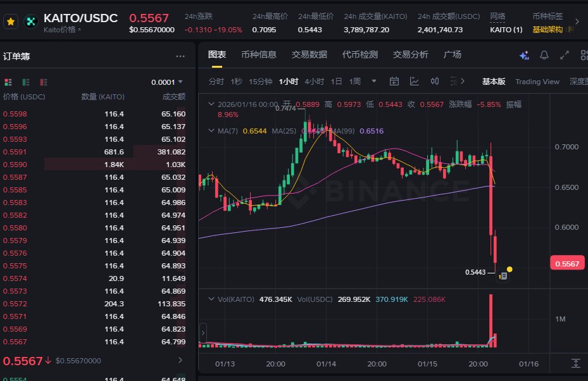Viewport: 588px width, 381px height.
Task: Collapse the Vol(KAITO) indicator legend chevron
Action: coord(211,299)
